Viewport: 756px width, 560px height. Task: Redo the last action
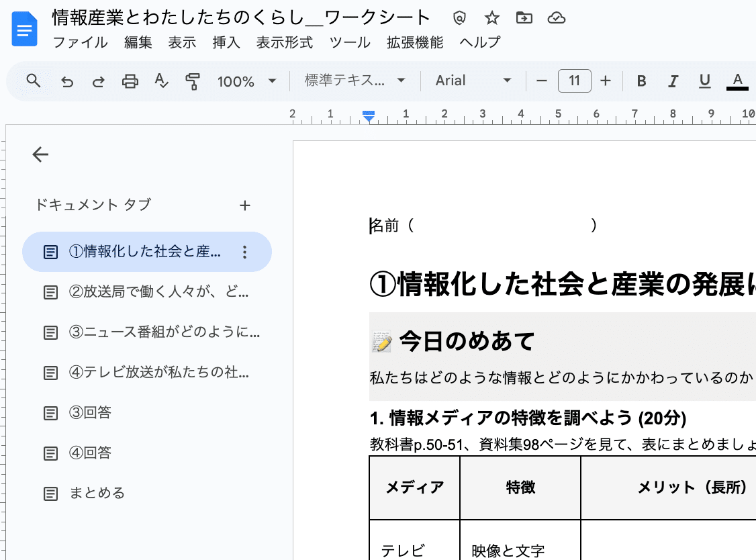pos(98,81)
